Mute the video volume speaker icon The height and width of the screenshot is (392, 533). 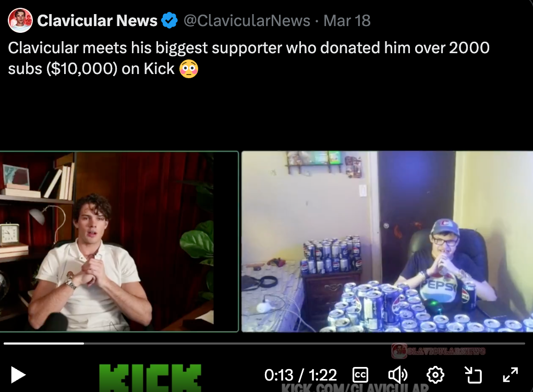(x=398, y=375)
